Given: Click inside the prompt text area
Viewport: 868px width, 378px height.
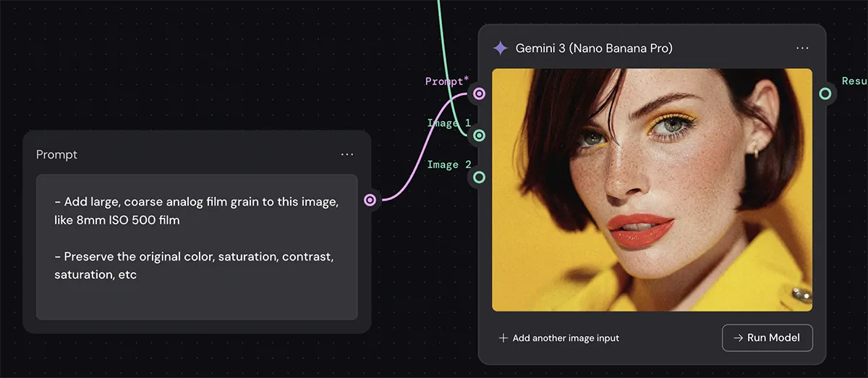Looking at the screenshot, I should pos(197,297).
